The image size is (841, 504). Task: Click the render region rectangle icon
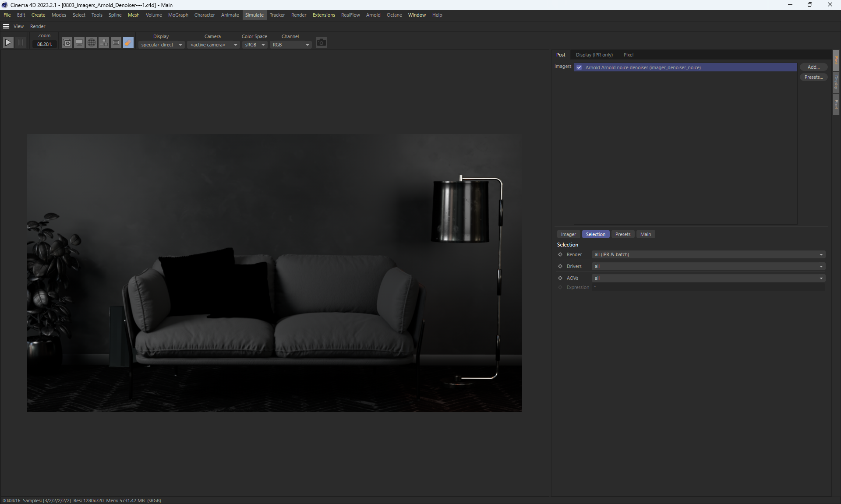click(x=116, y=43)
